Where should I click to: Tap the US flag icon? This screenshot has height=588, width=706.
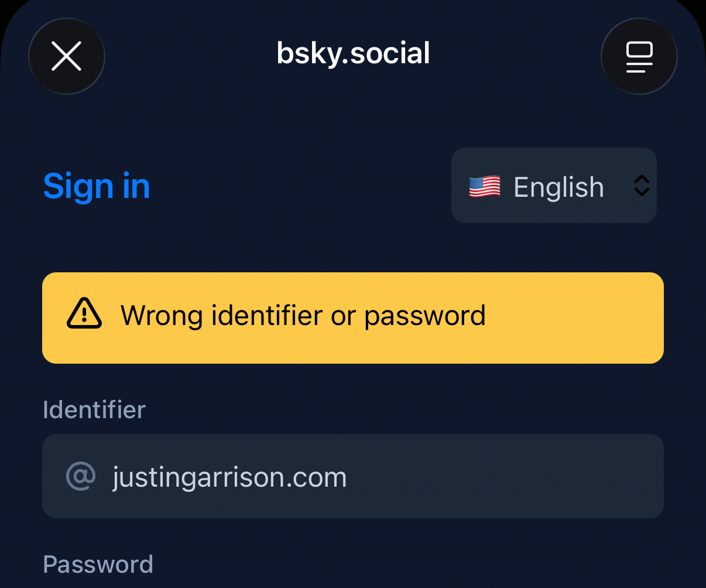tap(485, 187)
